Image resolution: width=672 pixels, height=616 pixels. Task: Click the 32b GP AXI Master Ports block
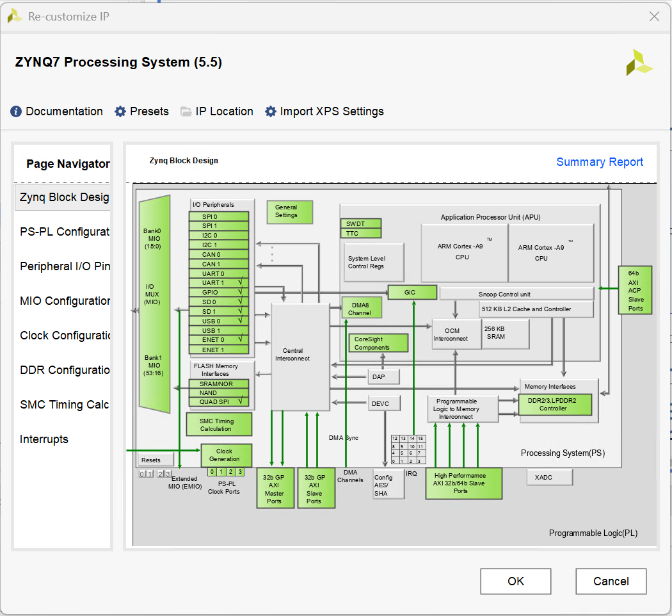[x=275, y=488]
